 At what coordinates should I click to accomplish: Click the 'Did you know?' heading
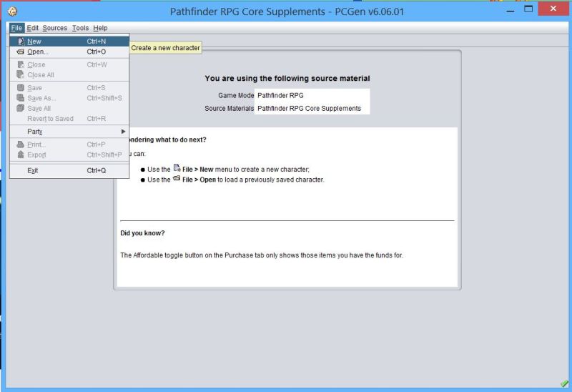(x=142, y=233)
